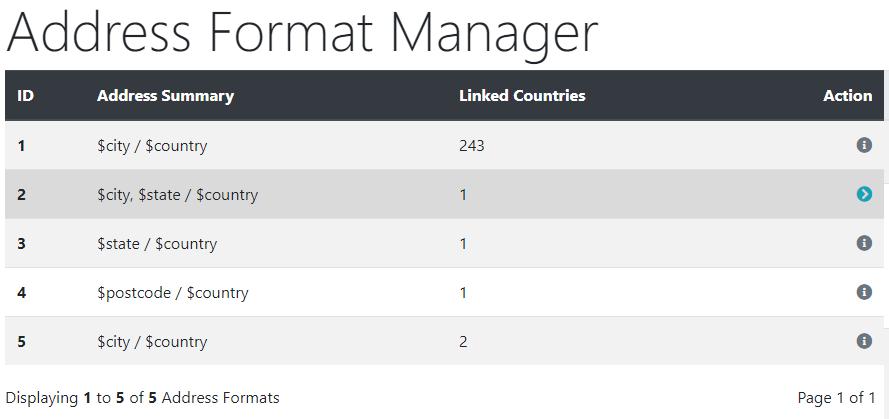This screenshot has height=419, width=889.
Task: Click info icon for $state / $country row
Action: [863, 243]
